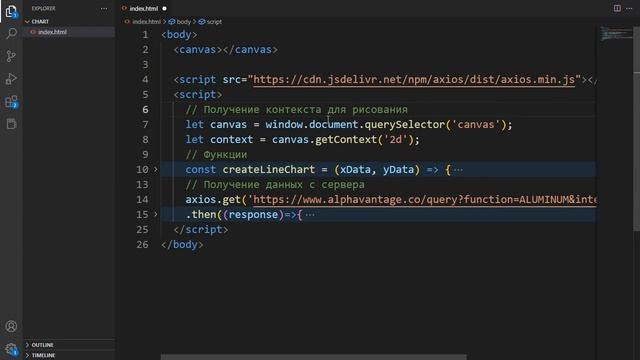Click the comment '// Функции'
This screenshot has width=640, height=360.
[216, 155]
